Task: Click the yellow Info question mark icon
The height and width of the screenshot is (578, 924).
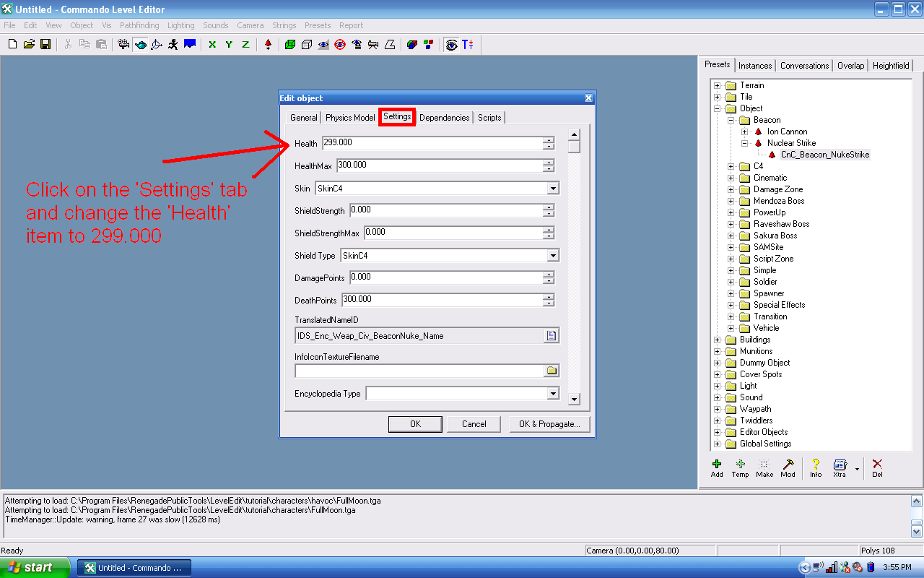Action: (x=816, y=467)
